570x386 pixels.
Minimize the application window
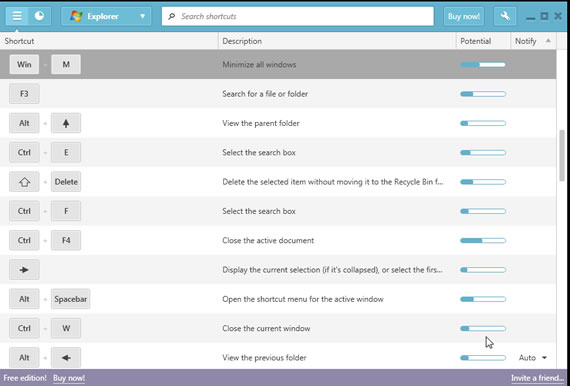[530, 17]
